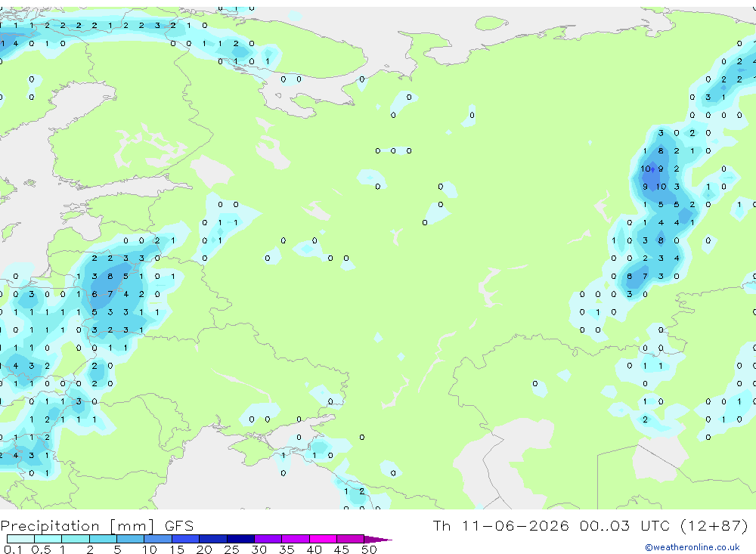Image resolution: width=756 pixels, height=554 pixels.
Task: Click the 15–20 mm legend color swatch
Action: point(186,539)
